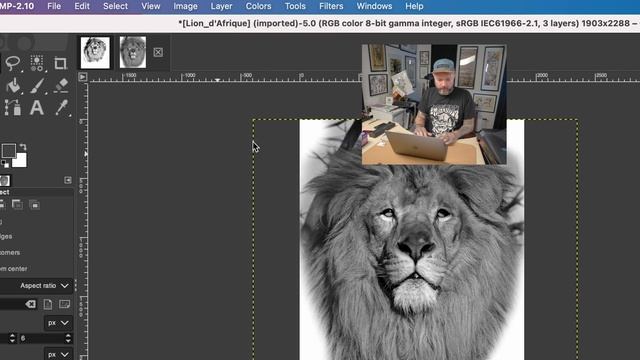Select the Bucket Fill tool
This screenshot has height=360, width=640.
point(13,85)
